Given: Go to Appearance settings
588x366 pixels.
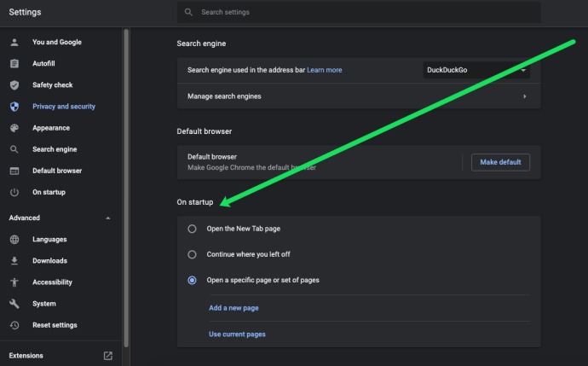Looking at the screenshot, I should pos(51,128).
